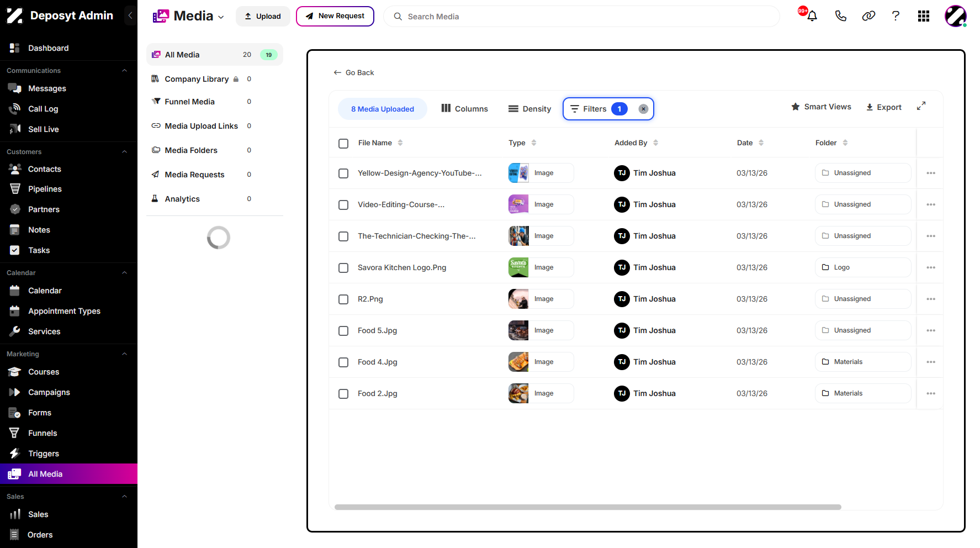
Task: Collapse the Communications section
Action: pos(124,71)
